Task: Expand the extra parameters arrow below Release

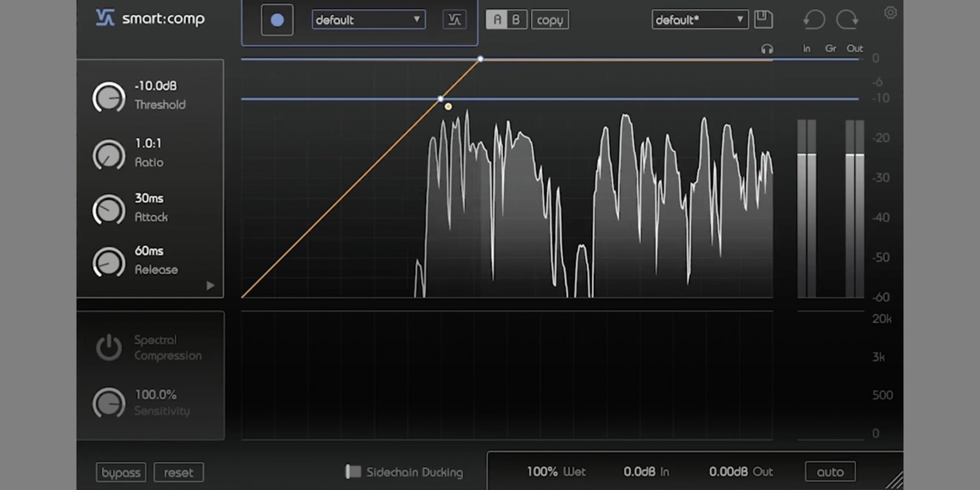Action: 210,285
